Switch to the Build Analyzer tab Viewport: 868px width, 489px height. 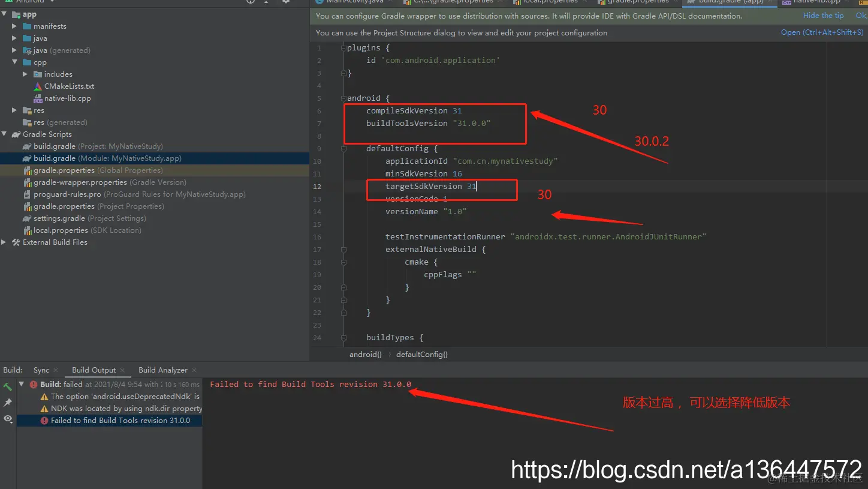pyautogui.click(x=163, y=370)
